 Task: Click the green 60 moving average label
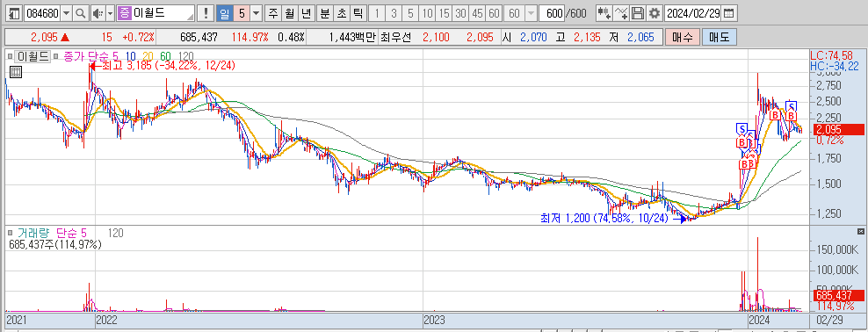[165, 56]
